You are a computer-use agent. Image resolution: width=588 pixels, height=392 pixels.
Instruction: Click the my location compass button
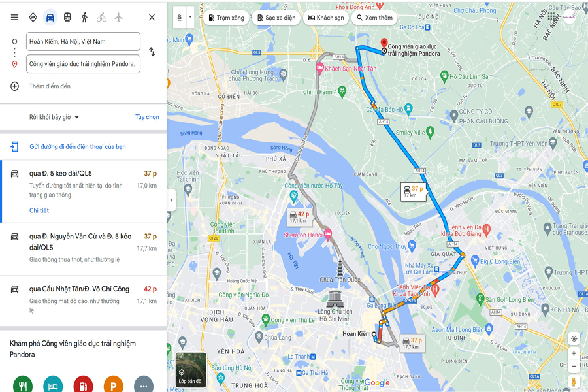coord(574,338)
